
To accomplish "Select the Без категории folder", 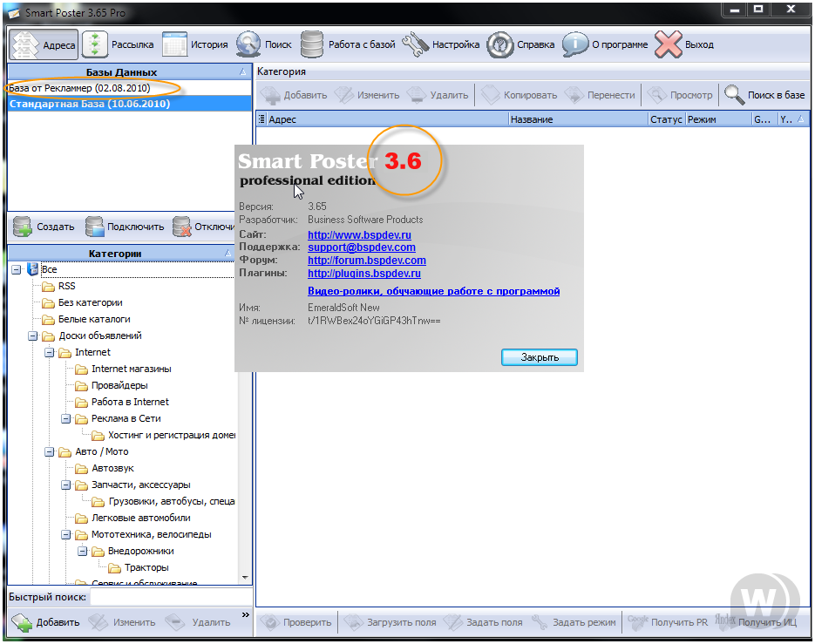I will click(91, 303).
